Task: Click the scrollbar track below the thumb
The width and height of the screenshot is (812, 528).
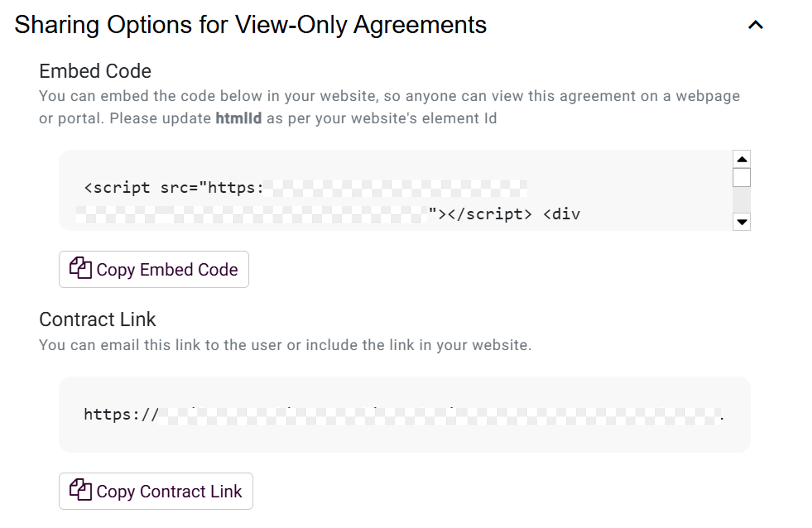Action: tap(741, 200)
